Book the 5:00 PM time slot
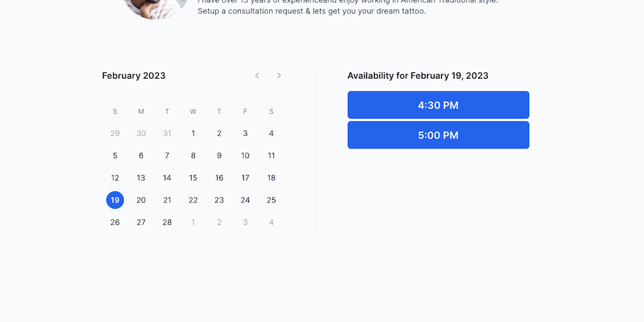This screenshot has height=322, width=644. (x=438, y=135)
